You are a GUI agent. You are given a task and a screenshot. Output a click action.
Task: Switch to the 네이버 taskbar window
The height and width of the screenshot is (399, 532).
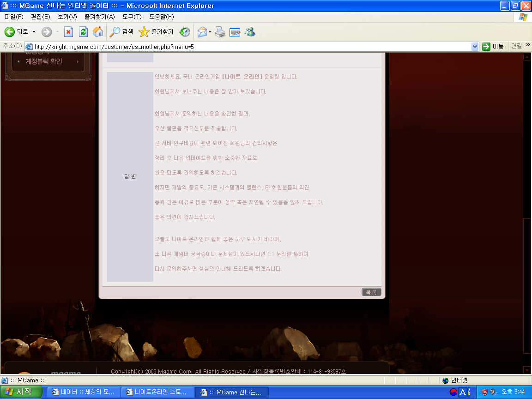(84, 392)
